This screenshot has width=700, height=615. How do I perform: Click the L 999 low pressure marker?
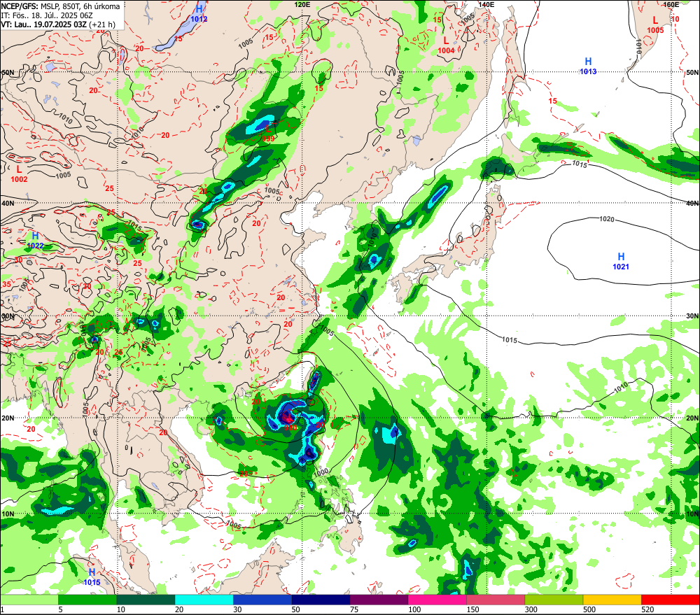tap(268, 134)
